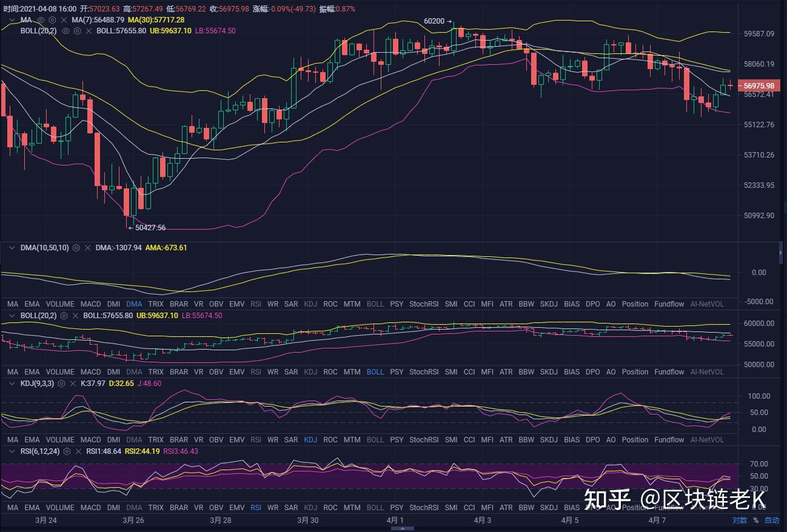Click the 3月 26 date on the time axis

point(133,520)
